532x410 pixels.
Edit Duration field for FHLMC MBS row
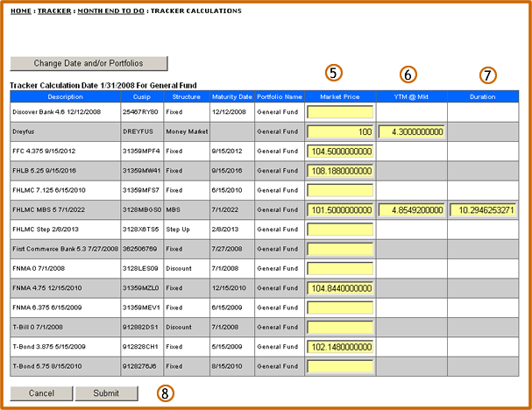[x=483, y=210]
